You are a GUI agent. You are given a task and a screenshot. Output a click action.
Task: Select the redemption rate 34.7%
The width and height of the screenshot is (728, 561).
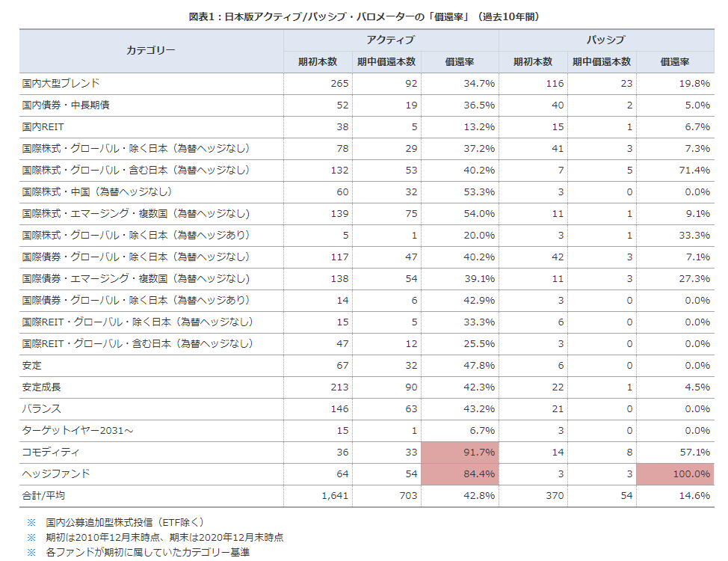[479, 84]
